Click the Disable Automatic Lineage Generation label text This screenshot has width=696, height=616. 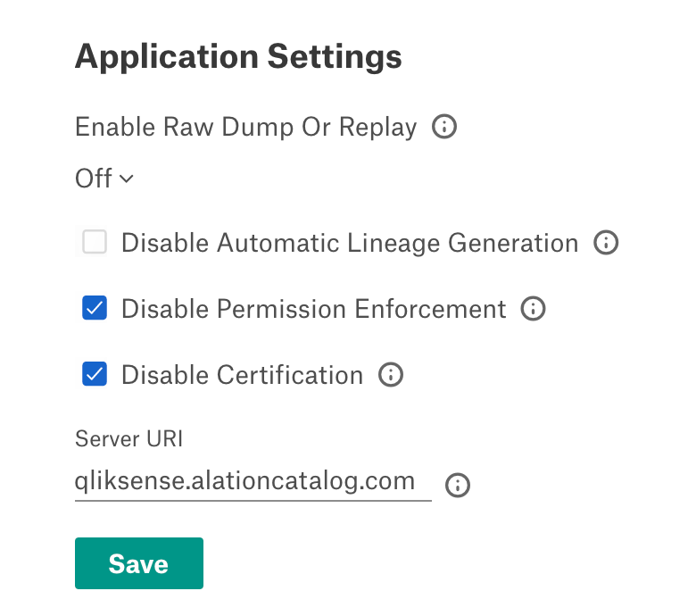point(350,243)
